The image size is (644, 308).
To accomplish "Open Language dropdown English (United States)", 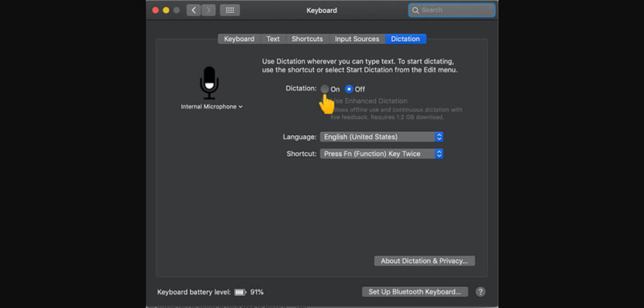I will coord(382,137).
